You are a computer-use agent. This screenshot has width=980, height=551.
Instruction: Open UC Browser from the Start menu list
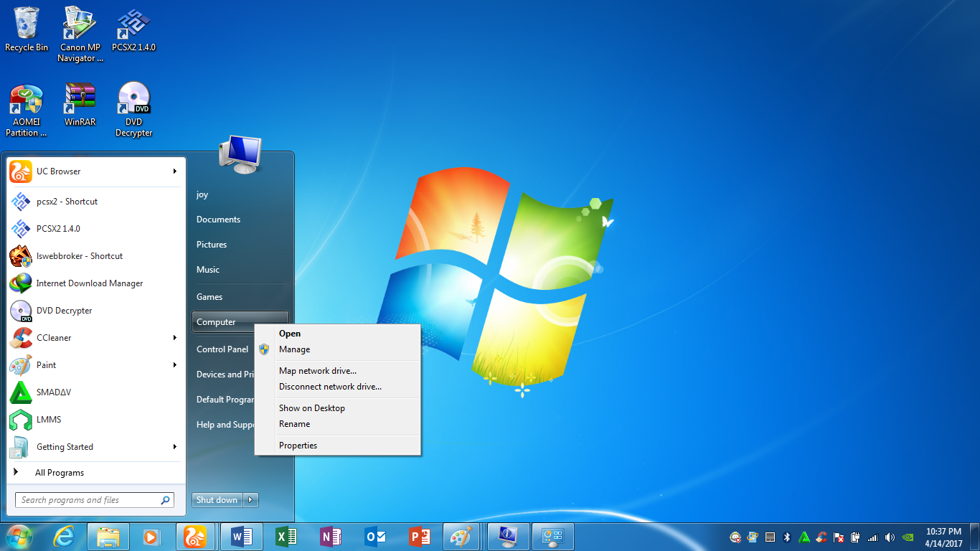(x=96, y=171)
